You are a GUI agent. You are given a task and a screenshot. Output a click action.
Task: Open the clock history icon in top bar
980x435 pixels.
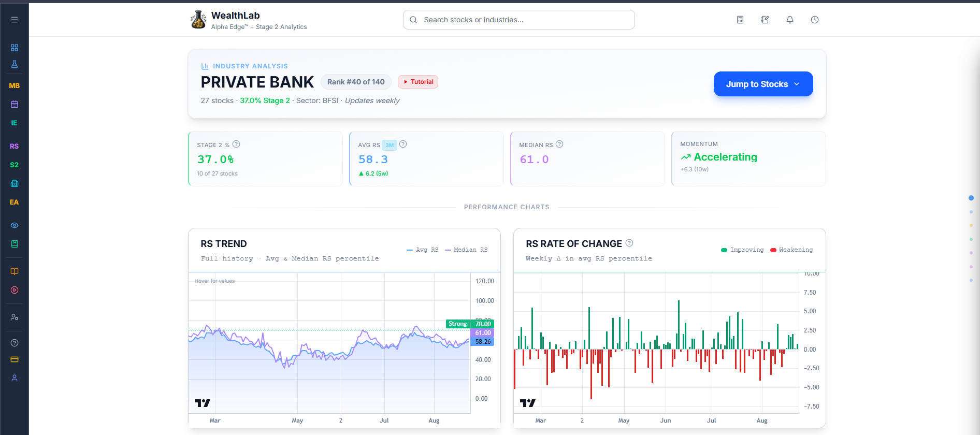pyautogui.click(x=815, y=20)
